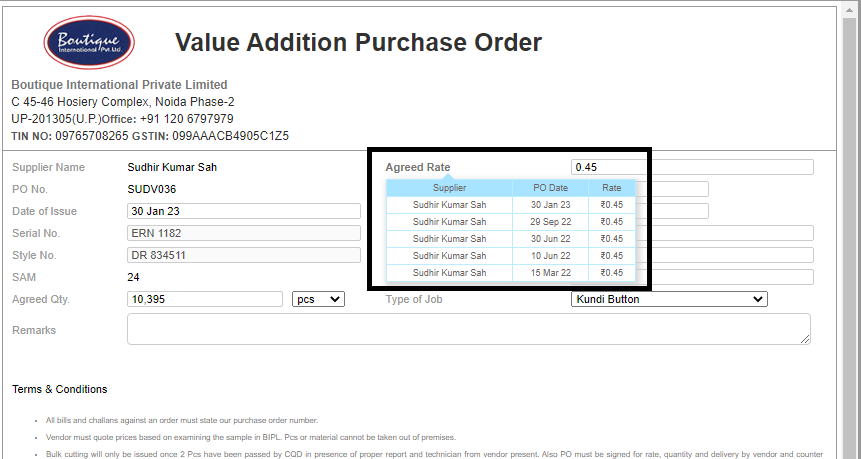Click the Type of Job label

[x=413, y=299]
